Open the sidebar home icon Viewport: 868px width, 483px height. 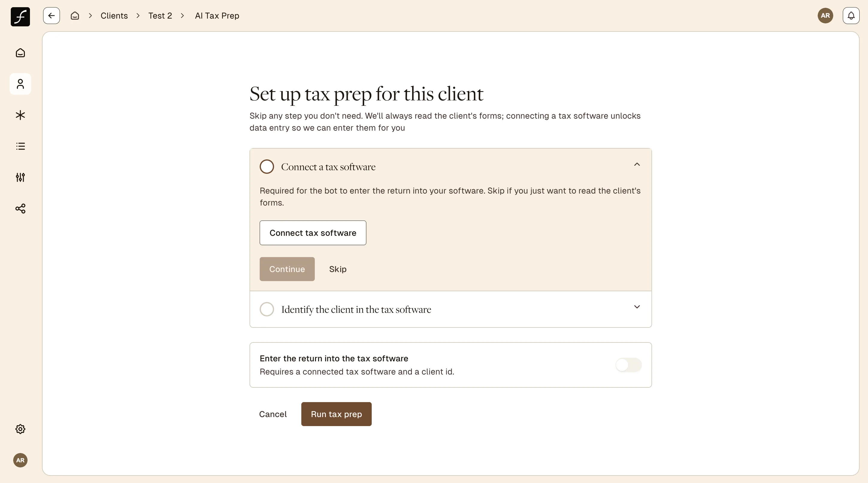coord(20,52)
